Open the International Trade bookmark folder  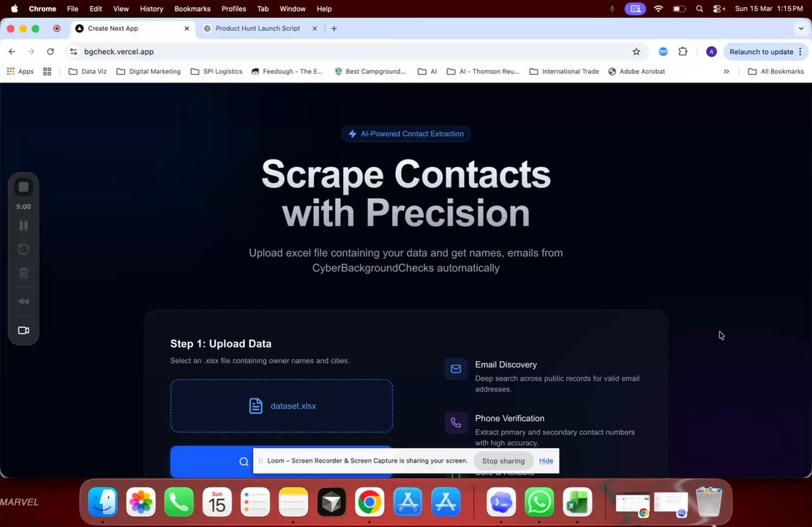564,72
